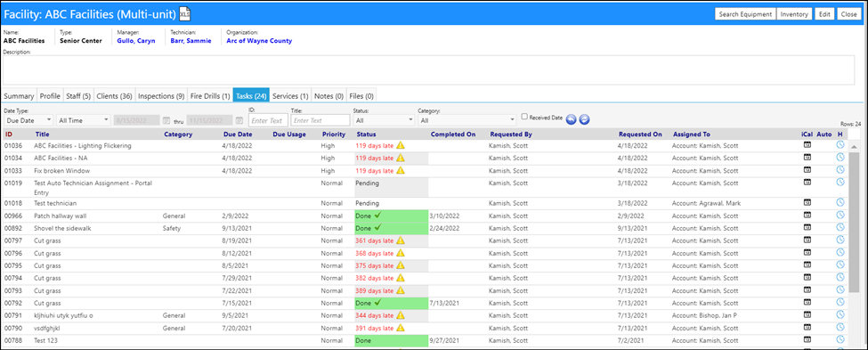Open the Fire Drills (1) tab

210,96
